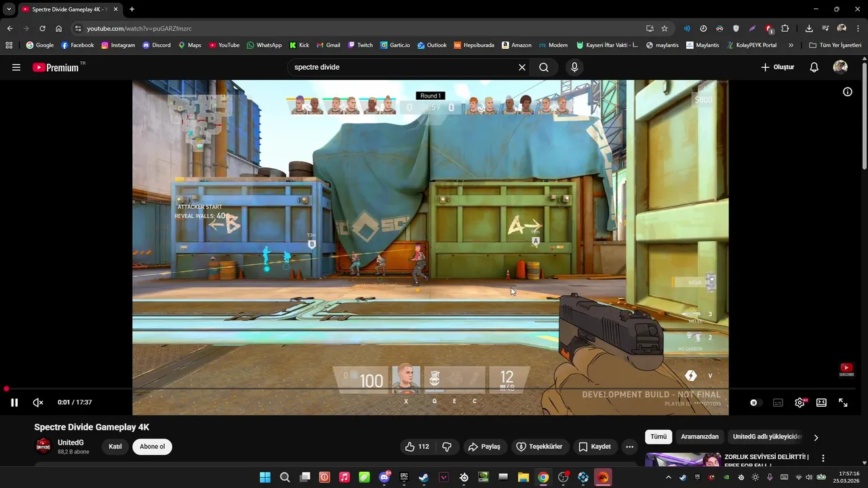The width and height of the screenshot is (868, 488).
Task: Open the Discord bookmark
Action: tap(156, 45)
